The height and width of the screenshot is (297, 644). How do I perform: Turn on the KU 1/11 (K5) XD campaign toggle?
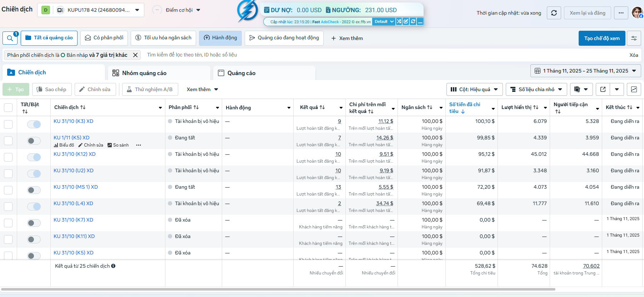click(34, 141)
